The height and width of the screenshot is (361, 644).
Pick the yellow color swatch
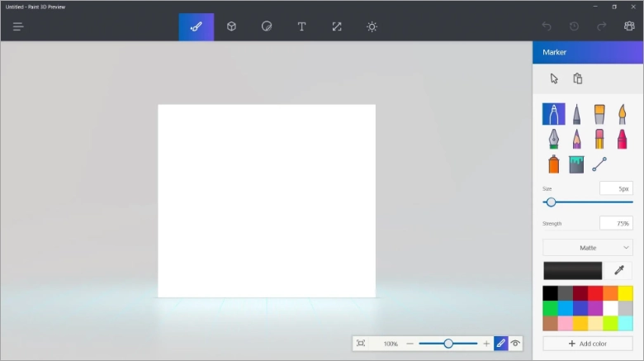626,293
